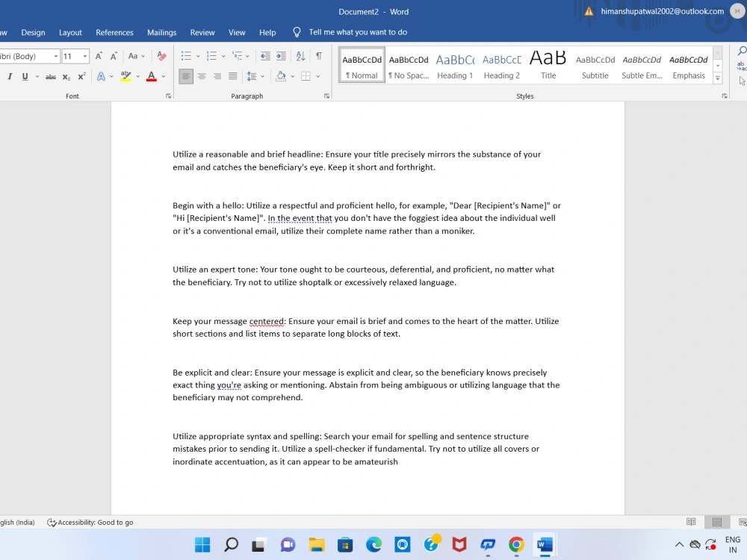
Task: Open shading color dropdown arrow
Action: (293, 76)
